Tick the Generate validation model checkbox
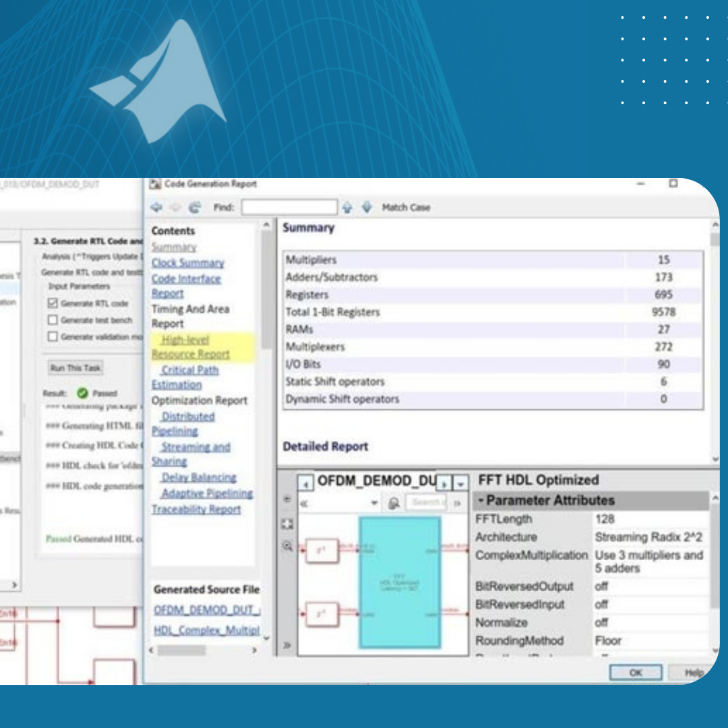Viewport: 728px width, 728px height. [x=53, y=336]
